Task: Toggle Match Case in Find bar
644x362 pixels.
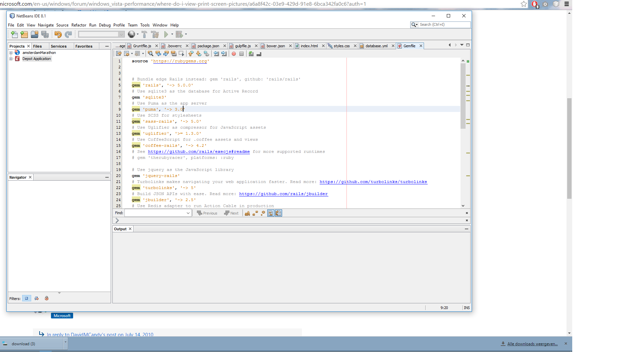Action: point(248,213)
